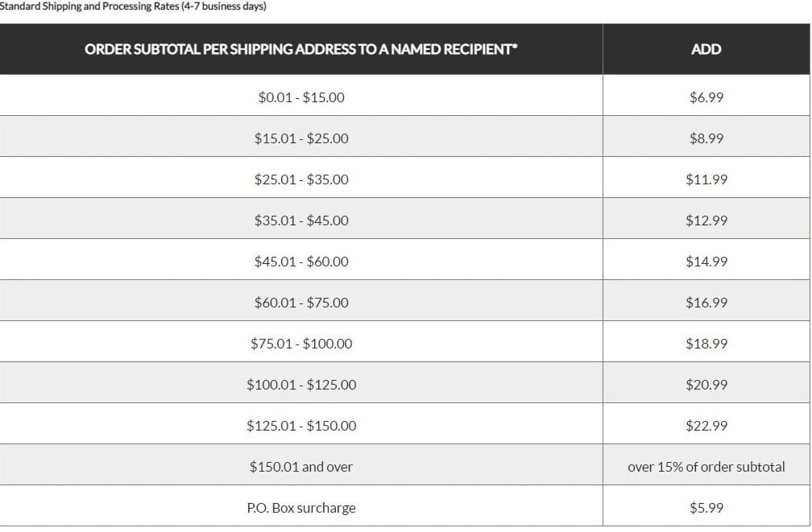Click the $18.99 shipping rate

[706, 344]
